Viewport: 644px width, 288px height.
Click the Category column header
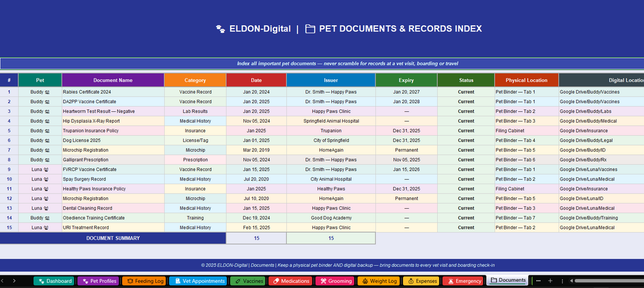coord(195,80)
